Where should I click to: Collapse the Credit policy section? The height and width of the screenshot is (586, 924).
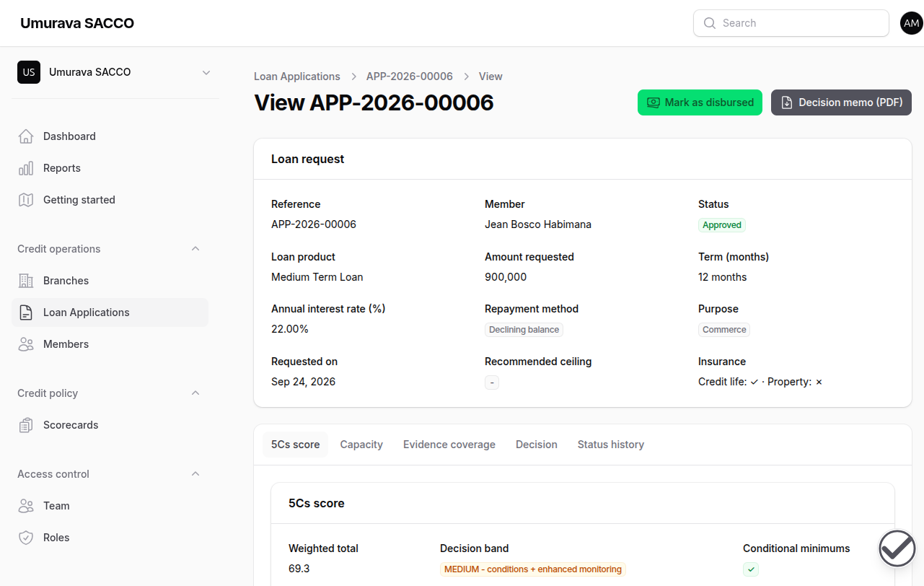195,393
